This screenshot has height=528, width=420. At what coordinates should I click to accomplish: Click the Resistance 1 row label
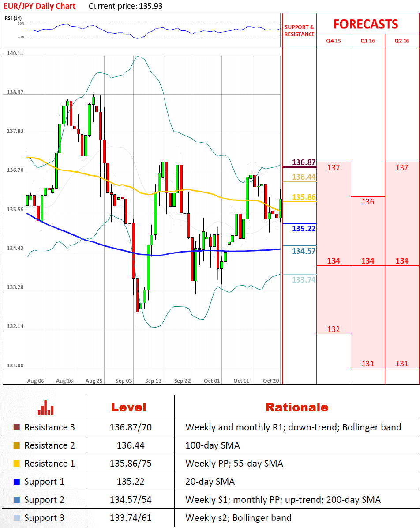49,464
